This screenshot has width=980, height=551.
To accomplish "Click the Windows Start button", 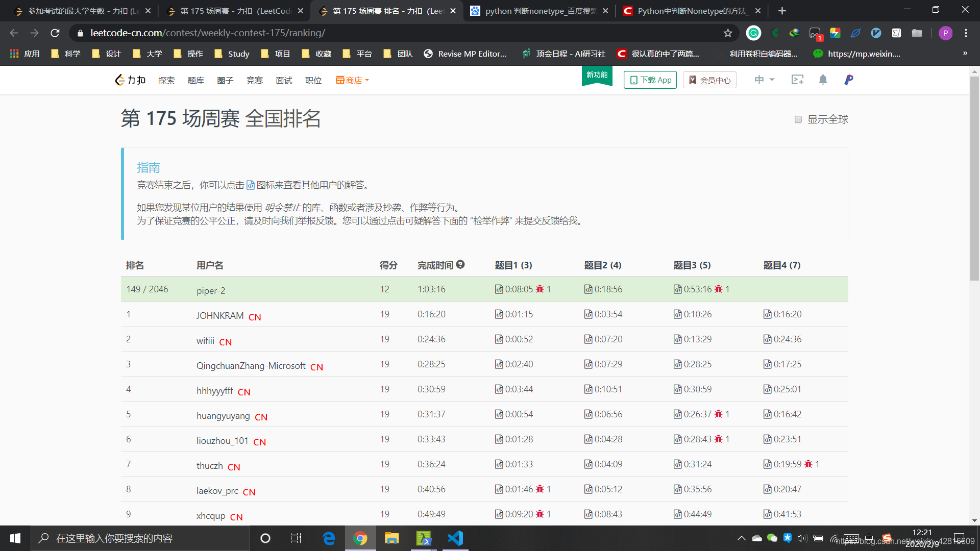I will coord(15,538).
